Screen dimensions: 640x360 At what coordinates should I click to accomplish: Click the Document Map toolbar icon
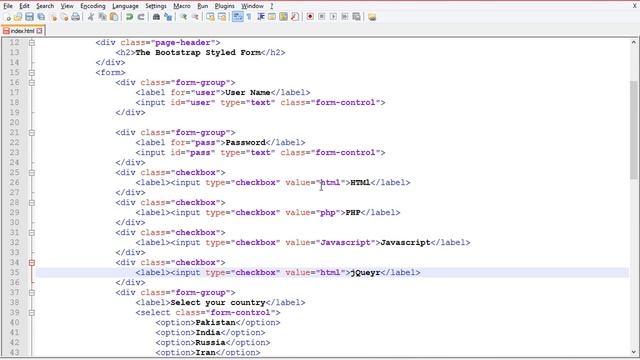pos(283,17)
